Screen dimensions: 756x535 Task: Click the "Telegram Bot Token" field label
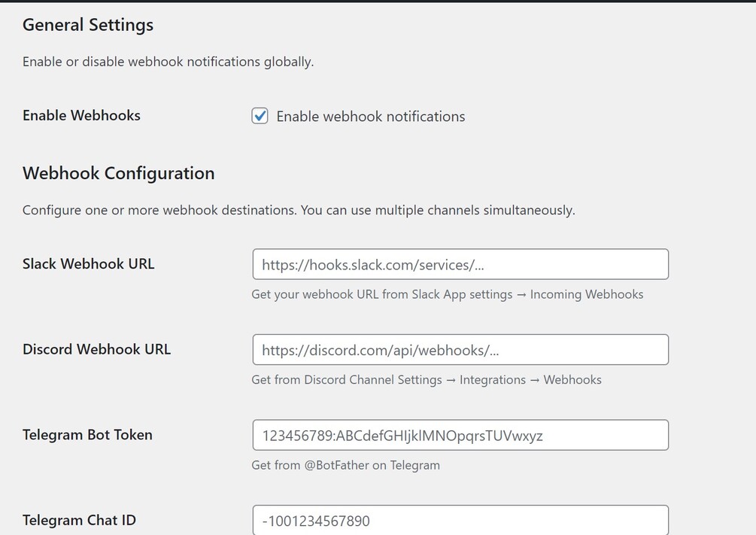(87, 435)
